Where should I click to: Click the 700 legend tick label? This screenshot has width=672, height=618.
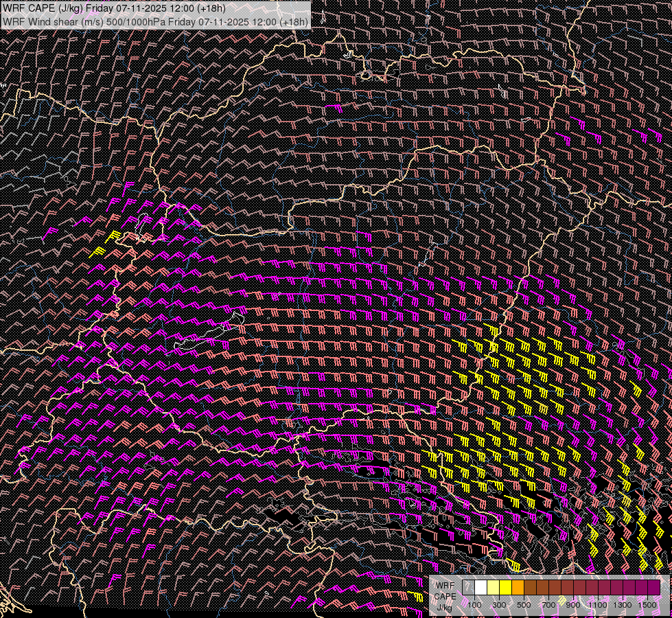(x=548, y=605)
